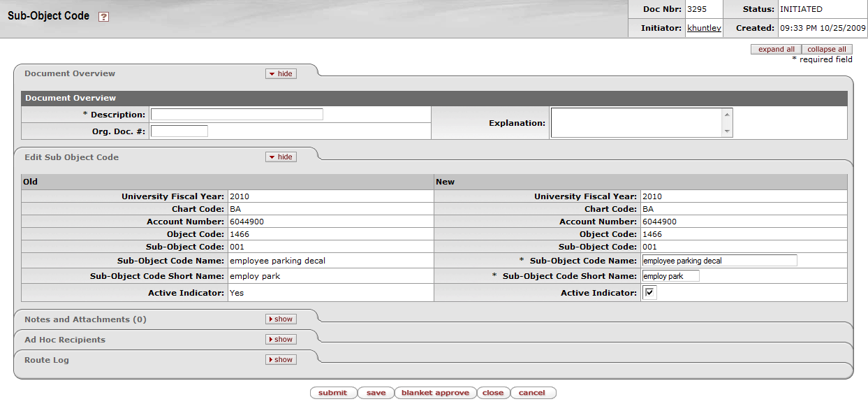Show the Ad Hoc Recipients section

point(281,340)
